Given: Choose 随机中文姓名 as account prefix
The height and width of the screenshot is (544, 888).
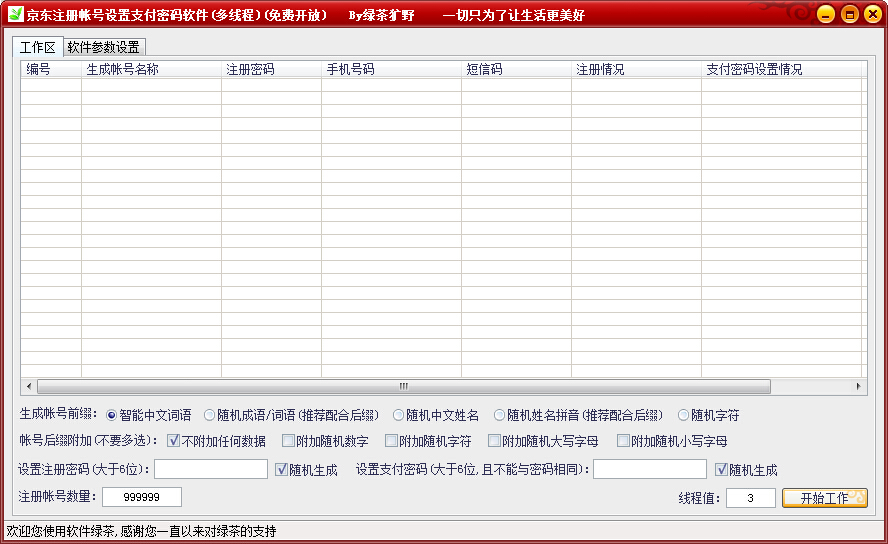Looking at the screenshot, I should pos(399,415).
